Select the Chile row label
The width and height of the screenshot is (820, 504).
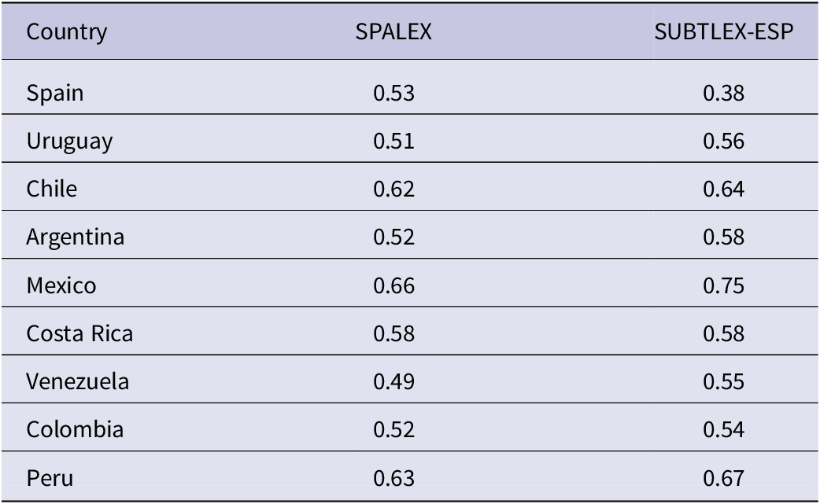52,189
